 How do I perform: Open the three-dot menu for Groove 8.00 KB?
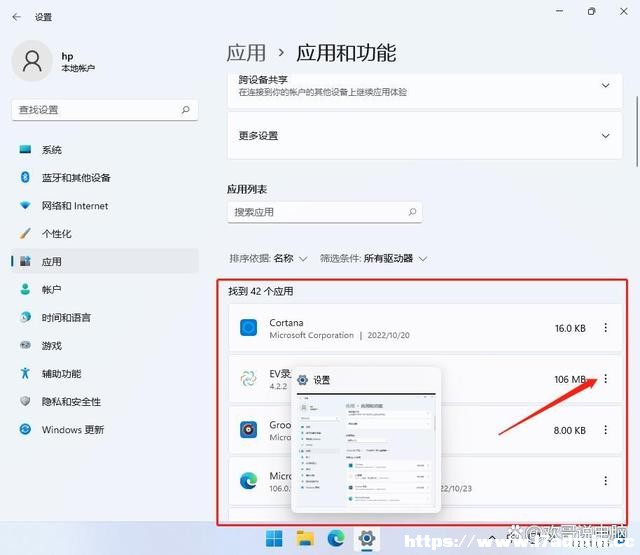click(x=606, y=430)
